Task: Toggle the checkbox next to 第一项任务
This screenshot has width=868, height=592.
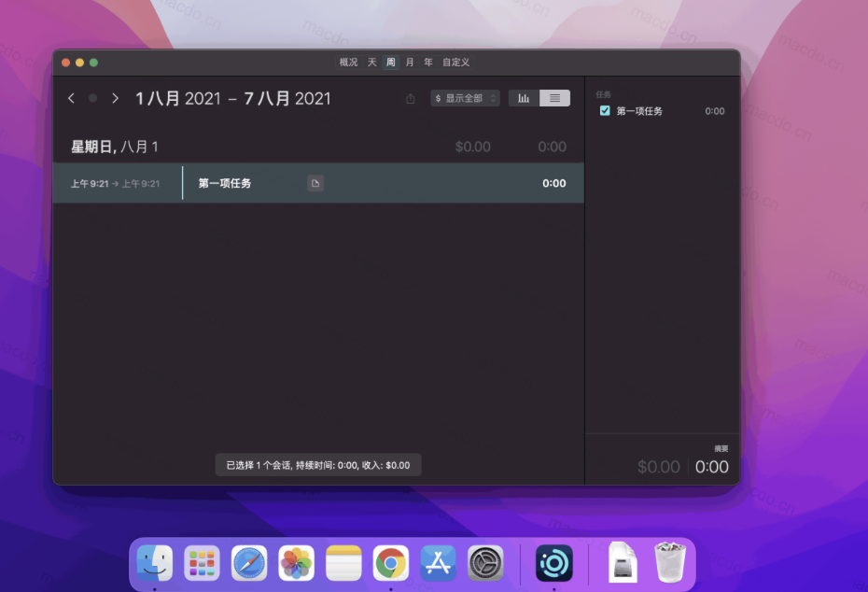Action: pos(603,111)
